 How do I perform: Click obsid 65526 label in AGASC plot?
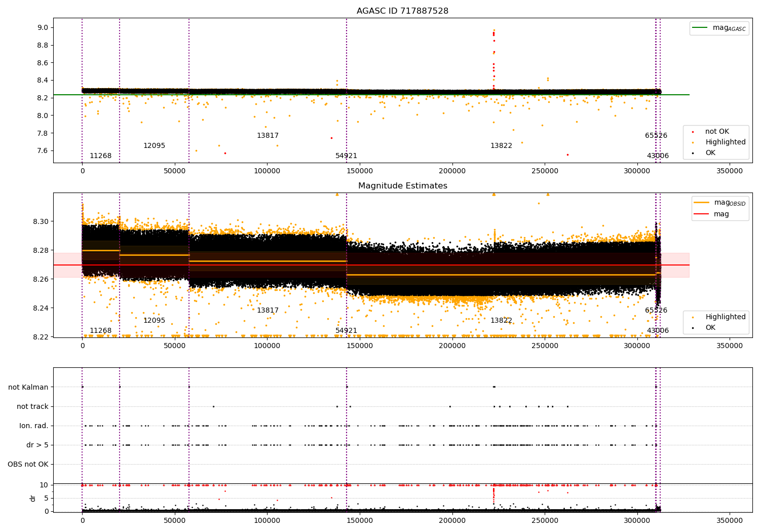click(x=656, y=135)
